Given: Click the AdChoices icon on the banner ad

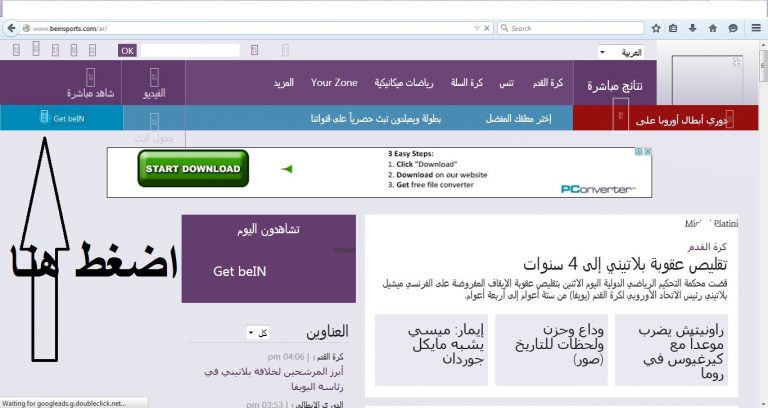Looking at the screenshot, I should pos(639,152).
